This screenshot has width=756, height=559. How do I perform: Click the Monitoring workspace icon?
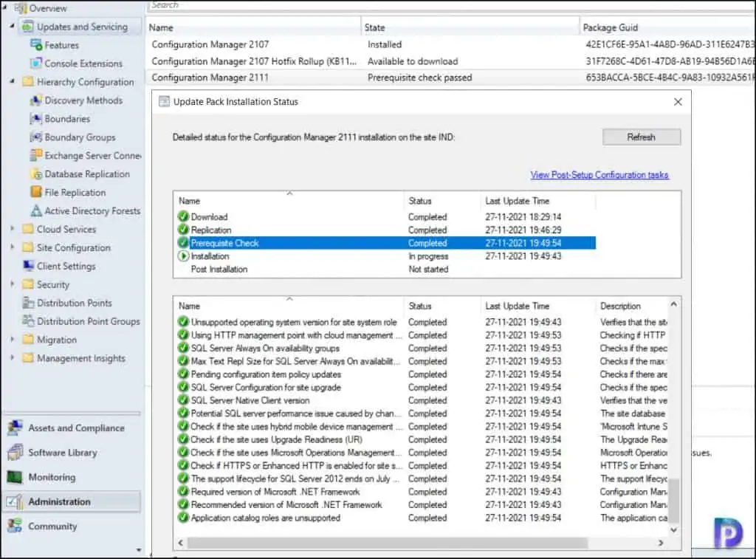pos(15,477)
